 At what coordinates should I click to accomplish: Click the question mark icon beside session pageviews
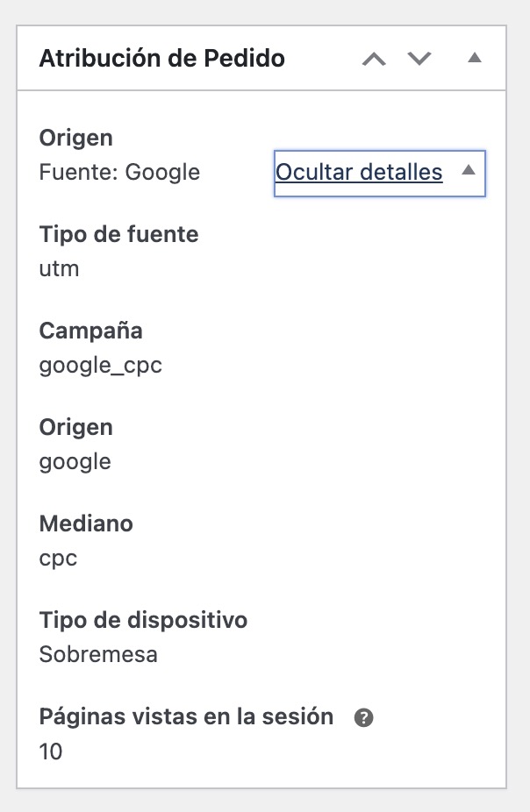364,716
